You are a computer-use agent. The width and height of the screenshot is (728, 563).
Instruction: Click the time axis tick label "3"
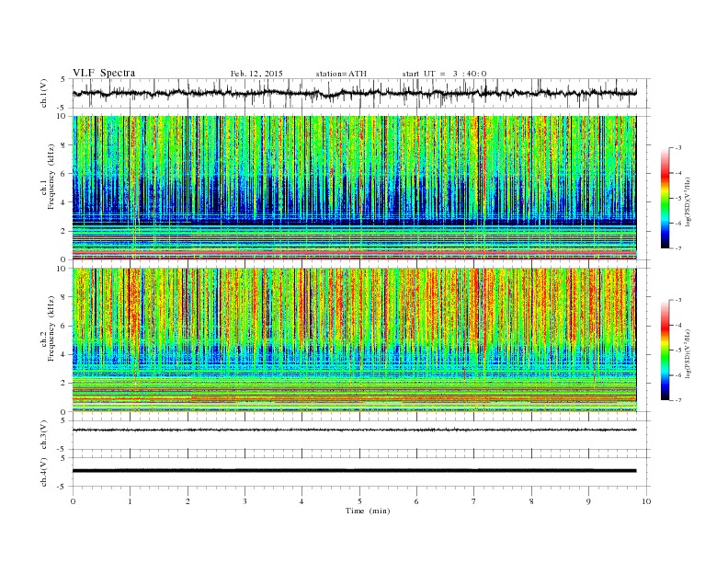click(x=245, y=501)
